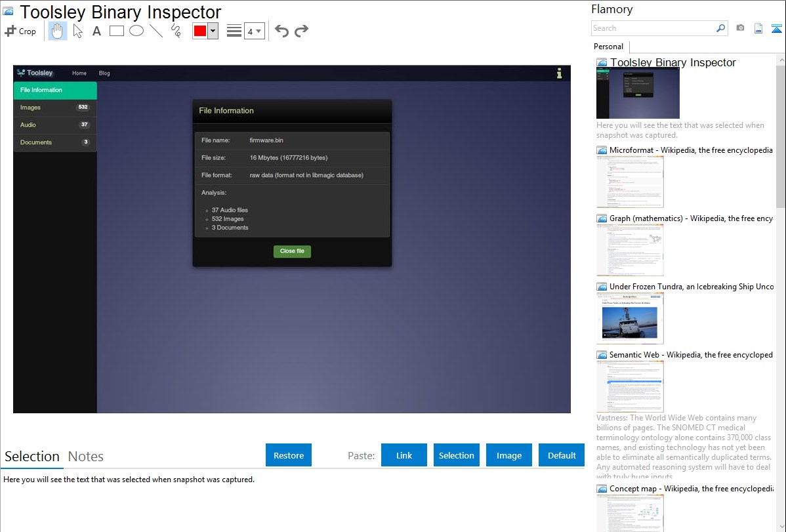The height and width of the screenshot is (532, 786).
Task: Redo the last undone action
Action: (301, 31)
